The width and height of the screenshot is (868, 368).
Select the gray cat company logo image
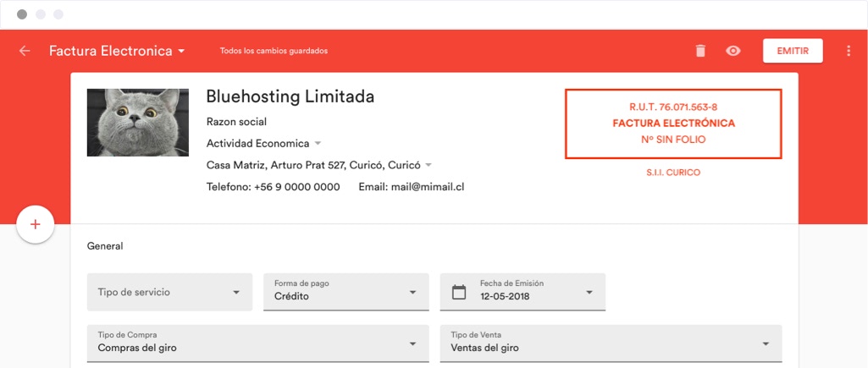tap(138, 123)
